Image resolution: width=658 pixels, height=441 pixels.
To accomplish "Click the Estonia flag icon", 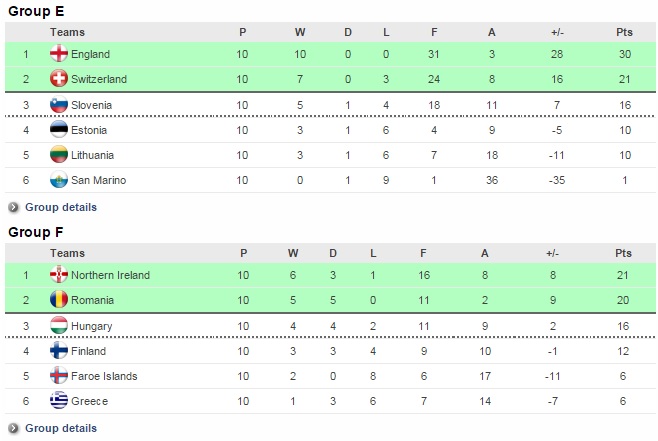I will point(58,130).
